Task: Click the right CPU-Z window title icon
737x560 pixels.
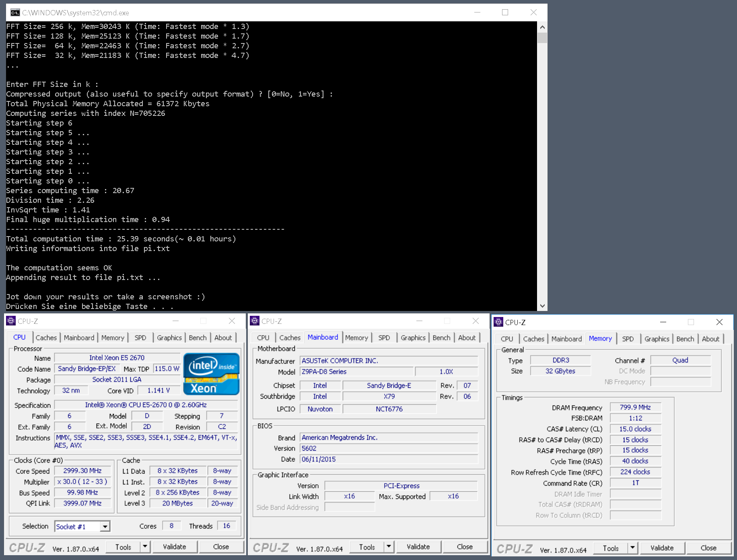Action: (x=498, y=322)
